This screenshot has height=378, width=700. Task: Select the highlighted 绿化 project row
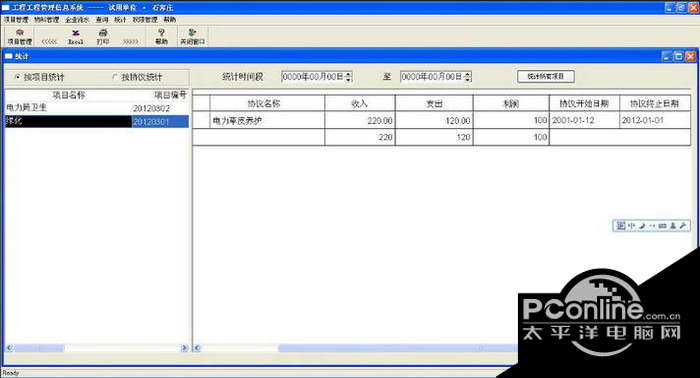coord(96,121)
